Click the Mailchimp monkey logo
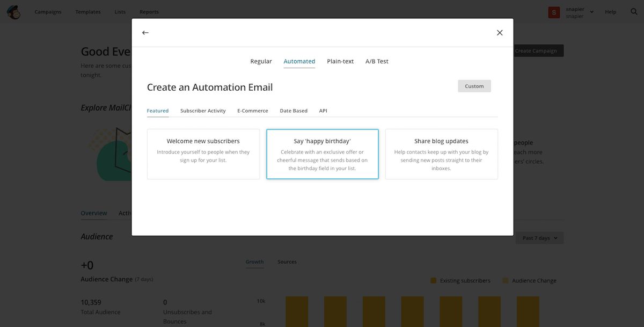 pyautogui.click(x=13, y=12)
